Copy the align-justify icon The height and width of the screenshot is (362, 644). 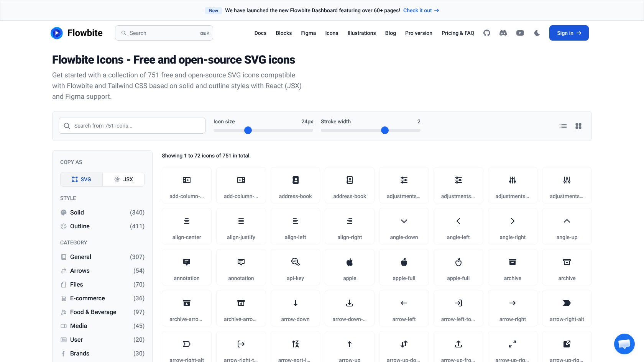tap(241, 226)
